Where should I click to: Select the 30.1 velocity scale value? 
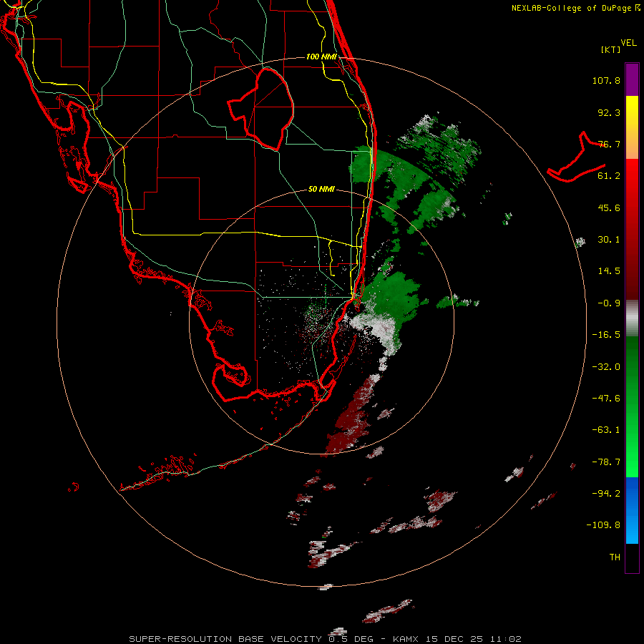point(609,240)
